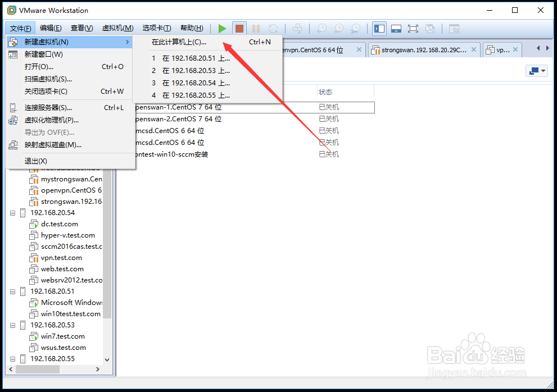Close the vp... tab
Screen dimensions: 557x392
[515, 50]
